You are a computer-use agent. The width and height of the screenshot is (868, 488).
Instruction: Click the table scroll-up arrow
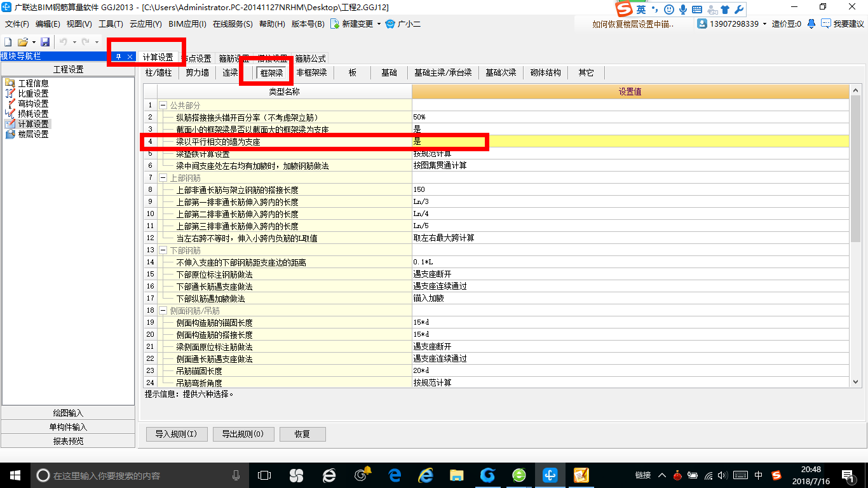[x=855, y=90]
